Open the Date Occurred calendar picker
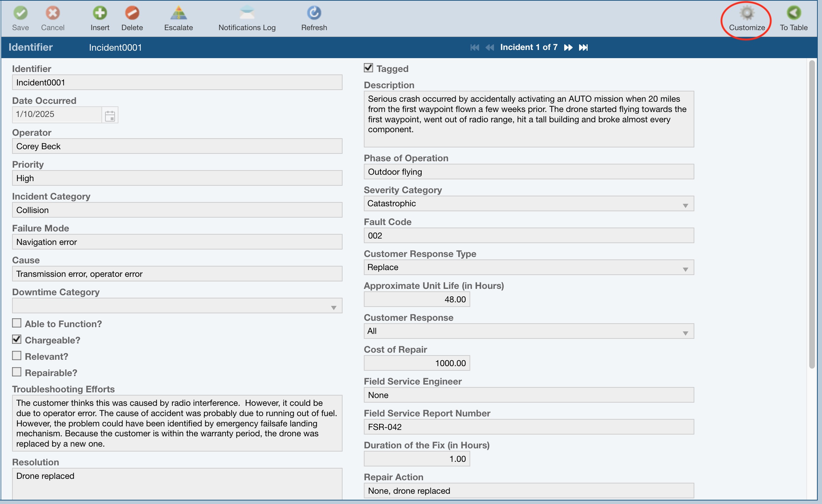This screenshot has height=504, width=822. click(x=110, y=116)
